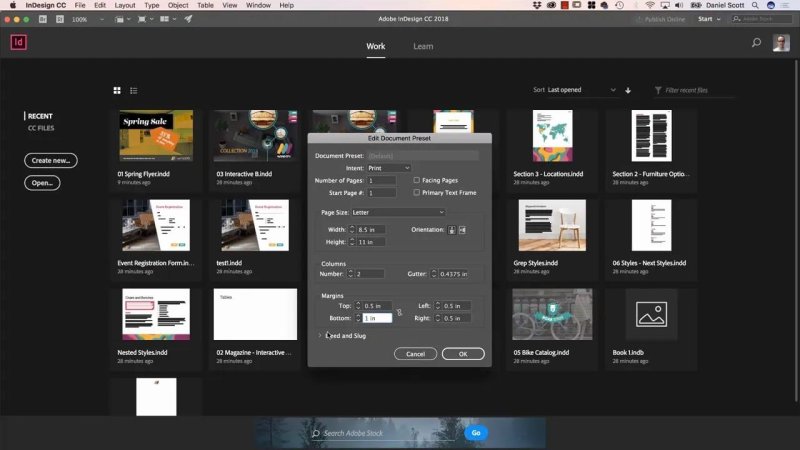Enable the Facing Pages checkbox

coord(416,180)
